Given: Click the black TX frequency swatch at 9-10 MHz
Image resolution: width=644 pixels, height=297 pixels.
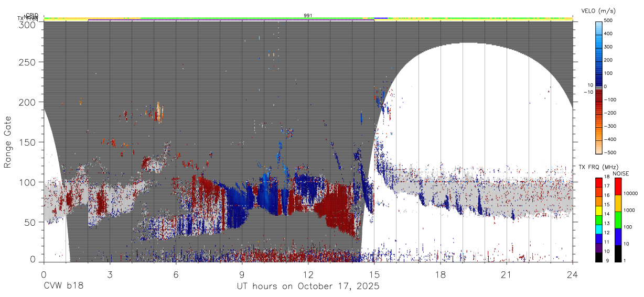Looking at the screenshot, I should point(598,257).
